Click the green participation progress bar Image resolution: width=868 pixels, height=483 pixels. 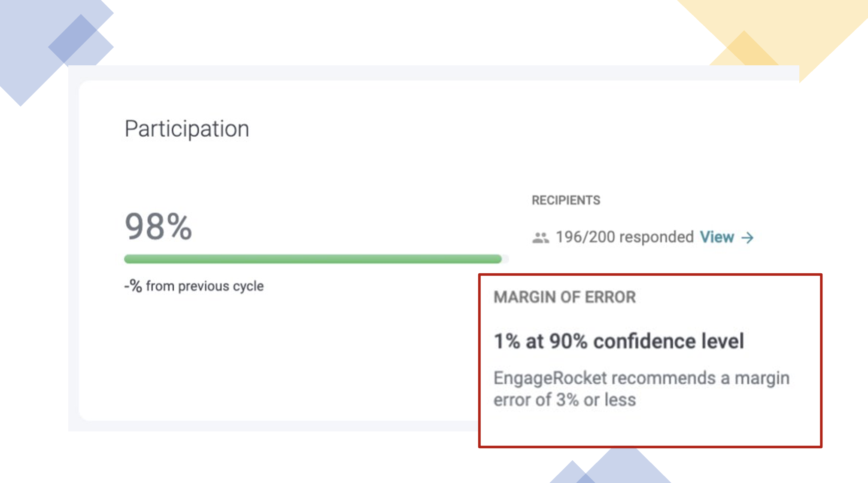313,259
